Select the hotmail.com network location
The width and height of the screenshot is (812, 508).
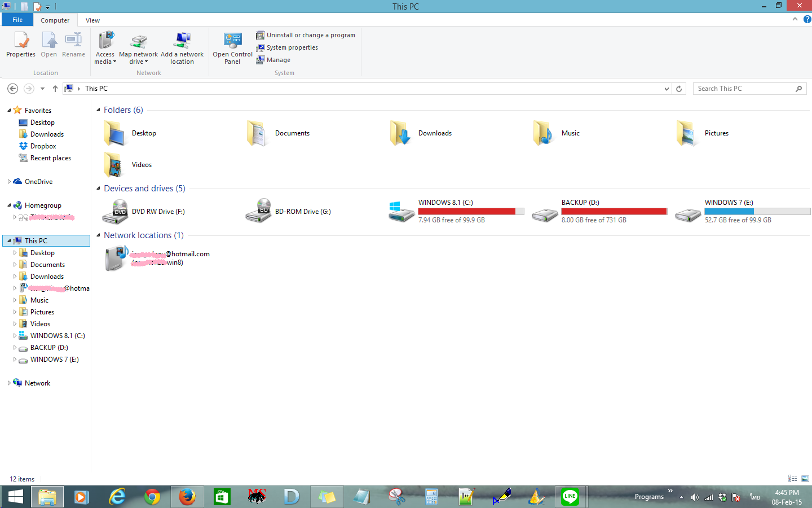(157, 259)
